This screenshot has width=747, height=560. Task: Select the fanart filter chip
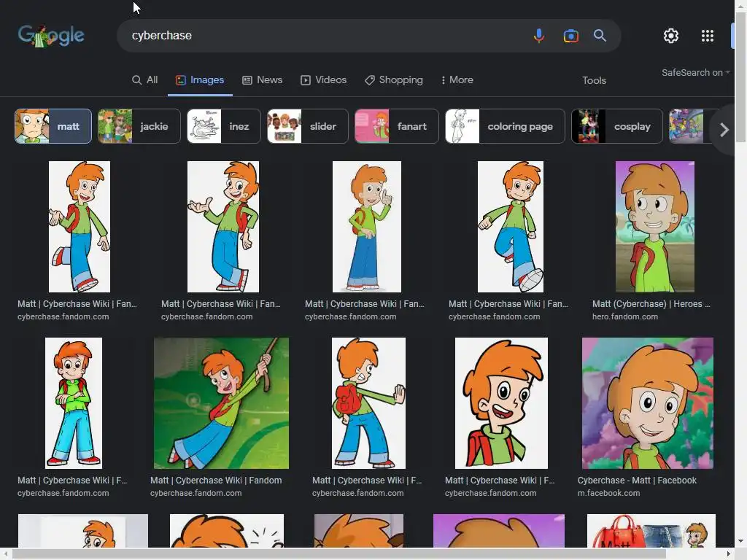click(396, 126)
